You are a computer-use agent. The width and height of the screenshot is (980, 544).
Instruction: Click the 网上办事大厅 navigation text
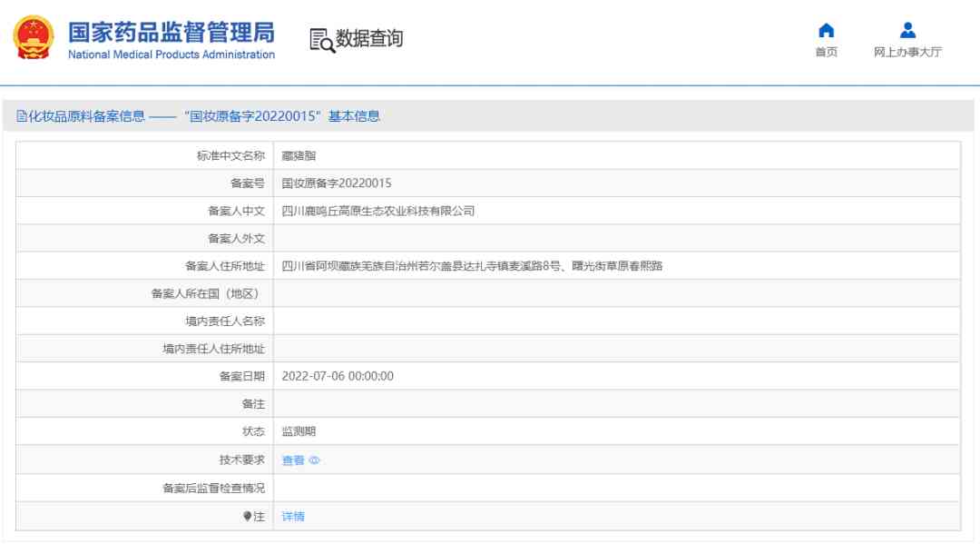tap(906, 51)
